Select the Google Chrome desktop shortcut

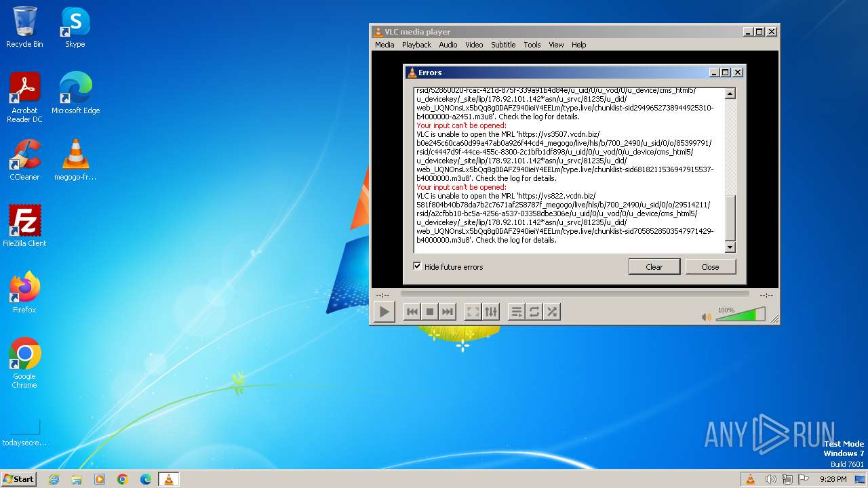click(24, 364)
